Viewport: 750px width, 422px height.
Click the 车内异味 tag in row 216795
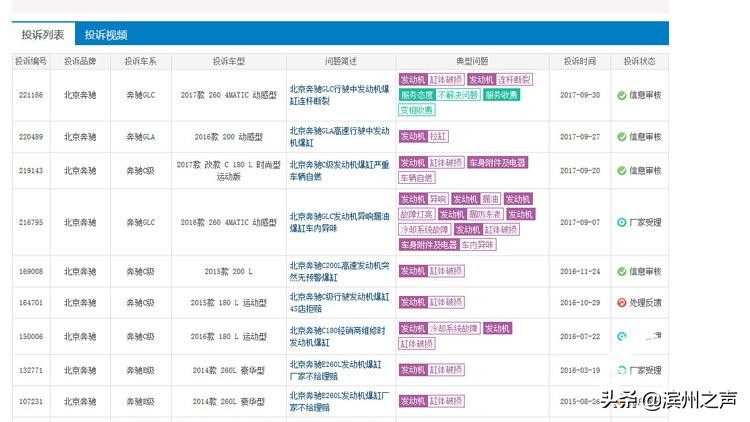pos(477,245)
